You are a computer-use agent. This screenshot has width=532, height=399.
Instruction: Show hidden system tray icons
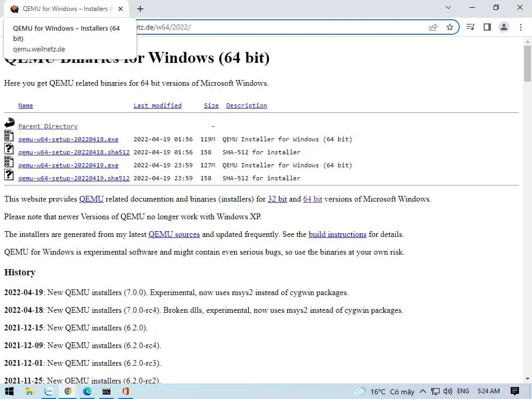coord(423,392)
